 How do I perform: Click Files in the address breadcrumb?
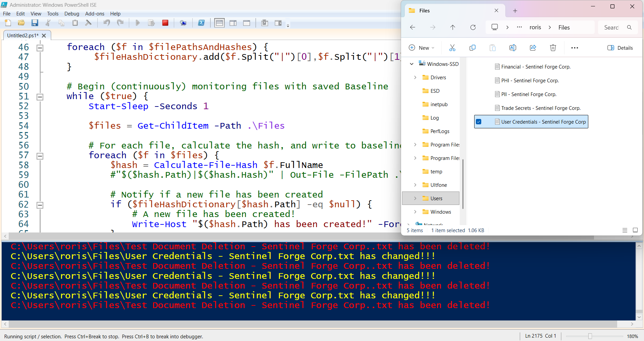[564, 28]
